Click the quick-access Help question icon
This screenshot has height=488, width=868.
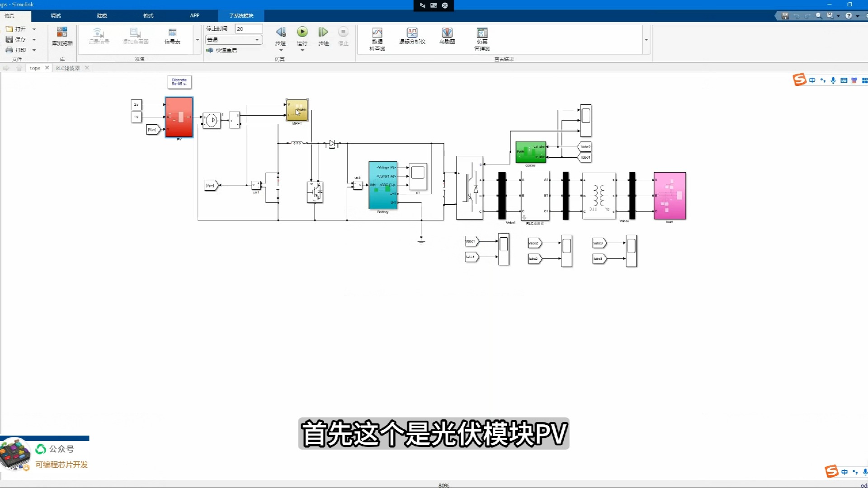[849, 16]
